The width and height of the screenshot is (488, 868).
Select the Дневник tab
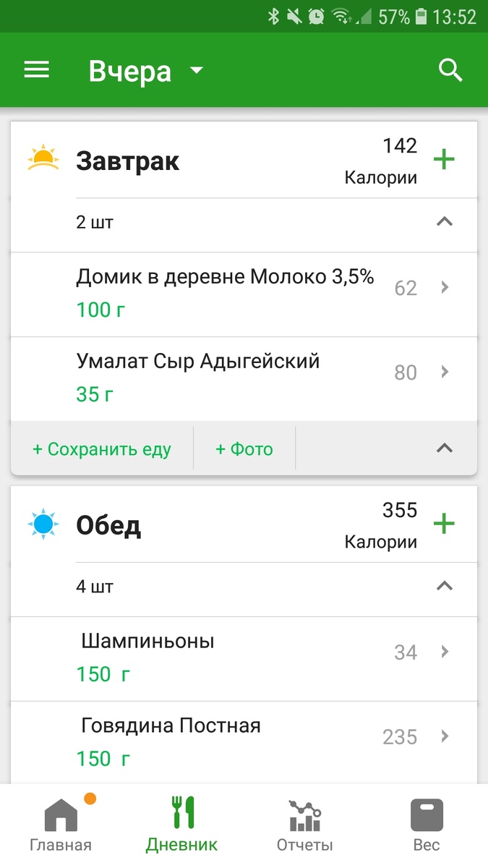182,821
